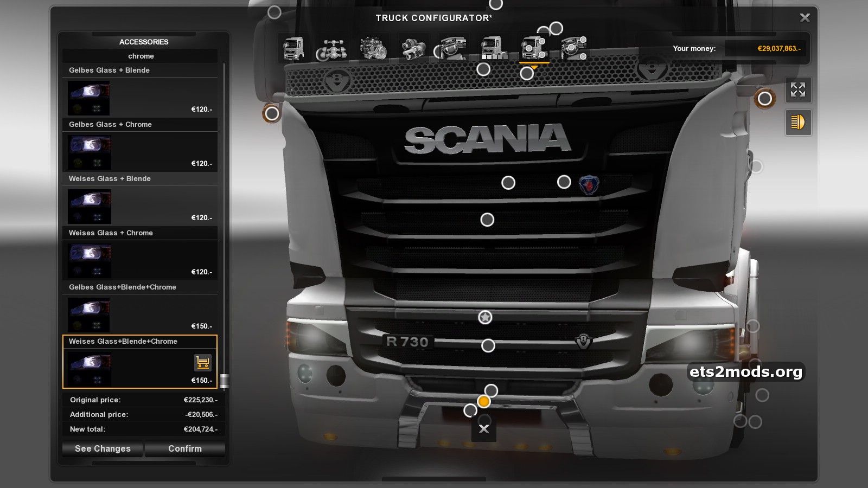Select the star-marked accessory slot above lower grille
This screenshot has height=488, width=868.
[485, 317]
